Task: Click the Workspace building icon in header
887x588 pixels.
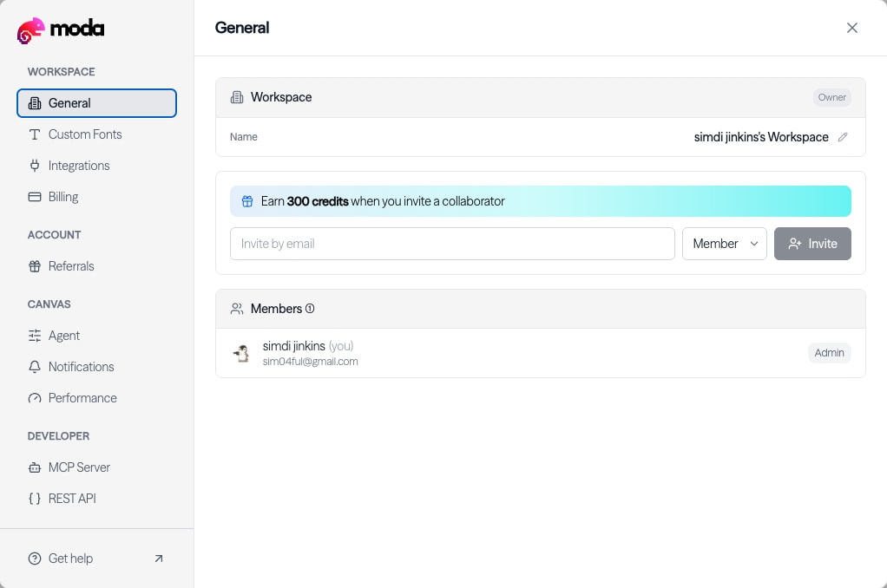Action: (236, 97)
